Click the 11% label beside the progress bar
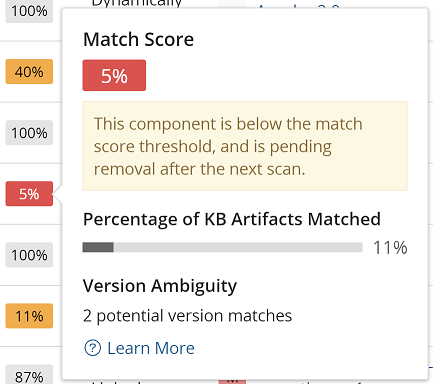 pyautogui.click(x=390, y=248)
